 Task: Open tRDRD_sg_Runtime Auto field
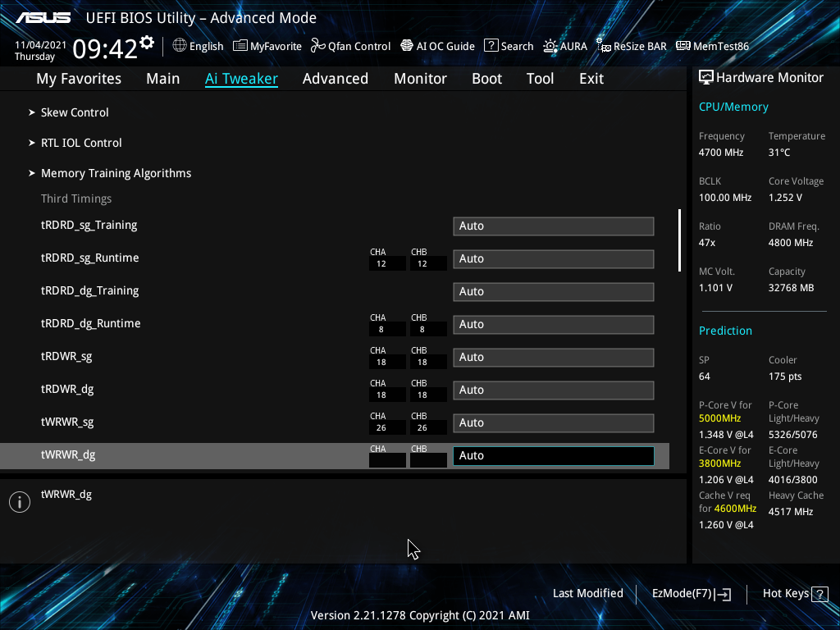[x=554, y=258]
